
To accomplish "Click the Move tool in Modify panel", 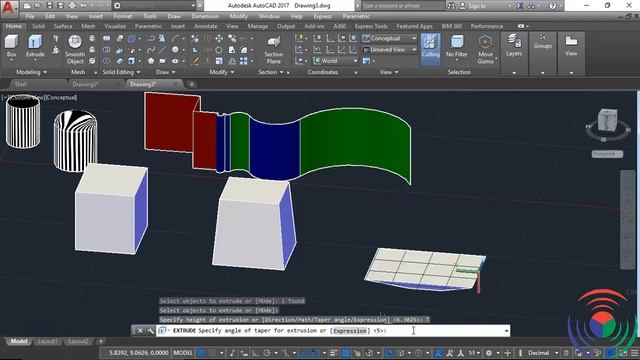I will [219, 38].
